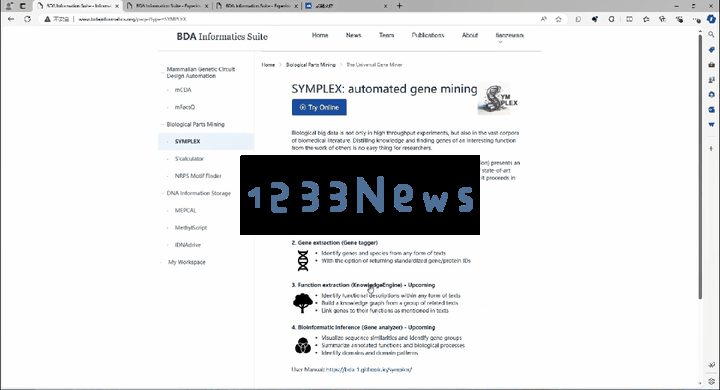Open the sidebar settings gear icon
The image size is (720, 390).
pos(711,381)
